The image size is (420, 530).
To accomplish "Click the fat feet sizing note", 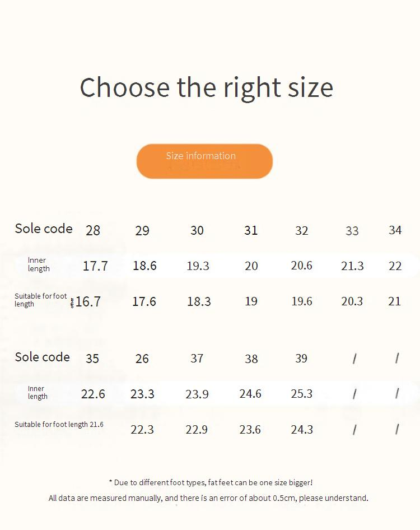I will pos(211,482).
